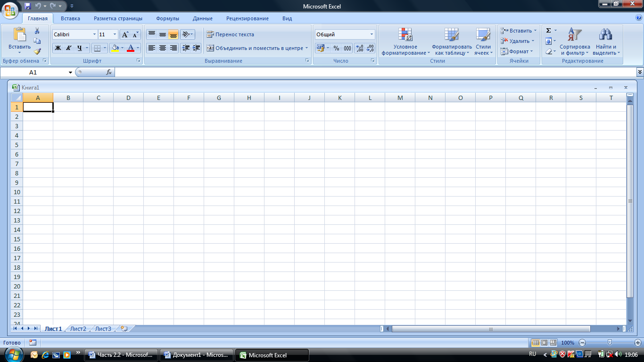Toggle top vertical alignment
The height and width of the screenshot is (362, 644).
152,34
